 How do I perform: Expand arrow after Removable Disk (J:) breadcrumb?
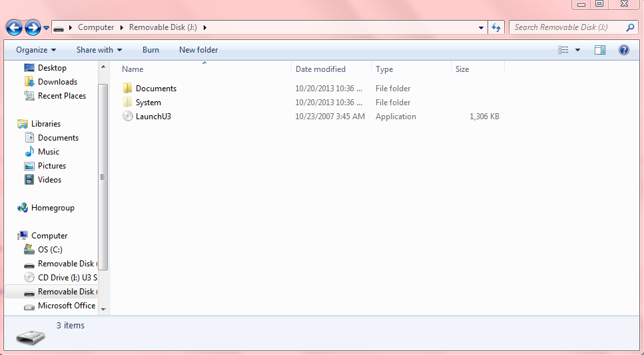pyautogui.click(x=205, y=27)
